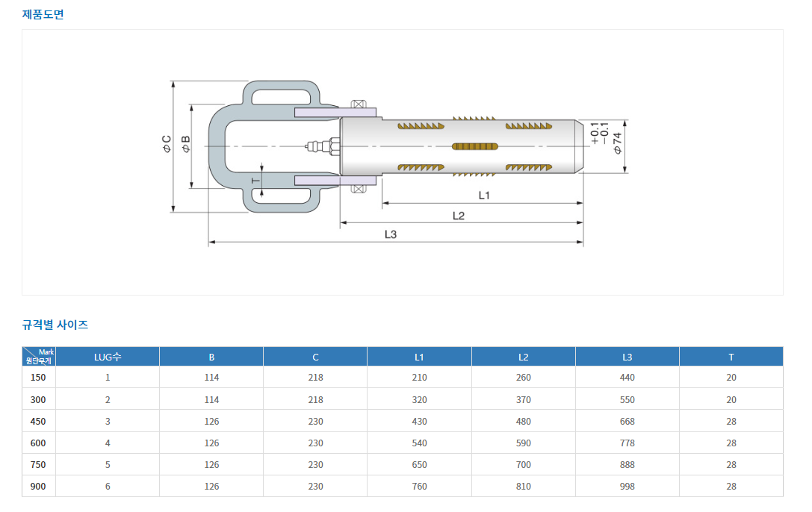The image size is (812, 512).
Task: Select the L1 column header in table
Action: (x=419, y=357)
